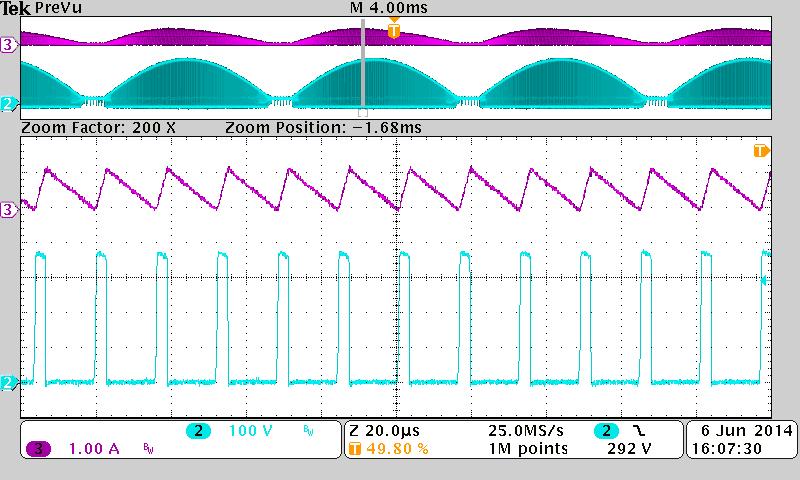Image resolution: width=800 pixels, height=480 pixels.
Task: Click the small zoom box bracket in the overview
Action: click(x=363, y=112)
